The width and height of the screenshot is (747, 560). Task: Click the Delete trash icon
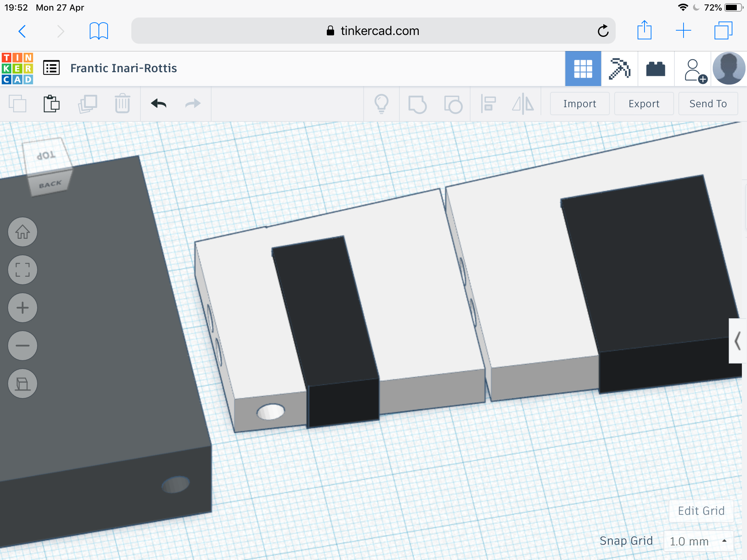(x=122, y=104)
